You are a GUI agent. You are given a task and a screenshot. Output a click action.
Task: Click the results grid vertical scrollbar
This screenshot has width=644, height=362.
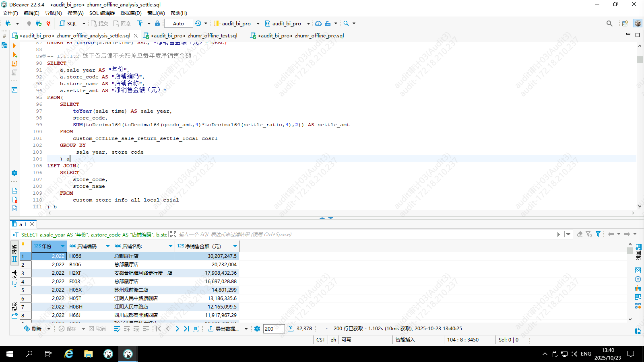click(x=630, y=282)
